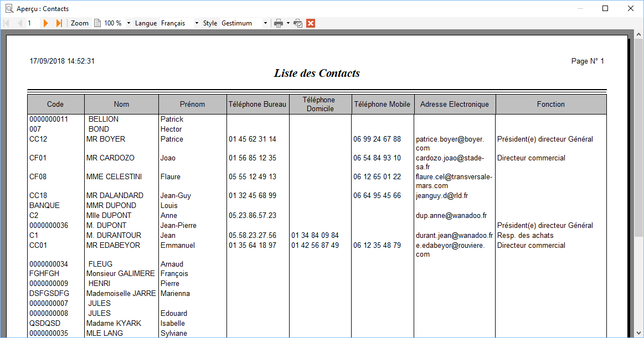Click phone number 05 55 12 49 13
Image resolution: width=644 pixels, height=338 pixels.
(x=253, y=177)
